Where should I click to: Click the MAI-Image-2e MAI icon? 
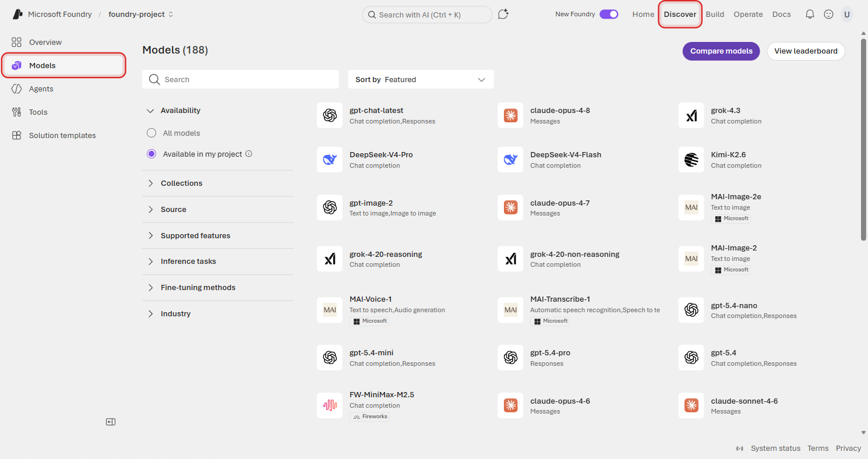(691, 207)
